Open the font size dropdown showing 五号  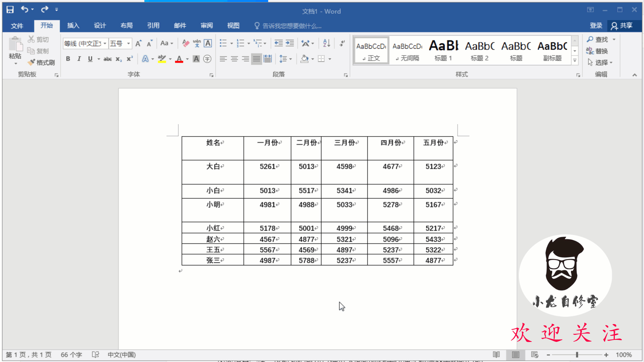[x=128, y=44]
